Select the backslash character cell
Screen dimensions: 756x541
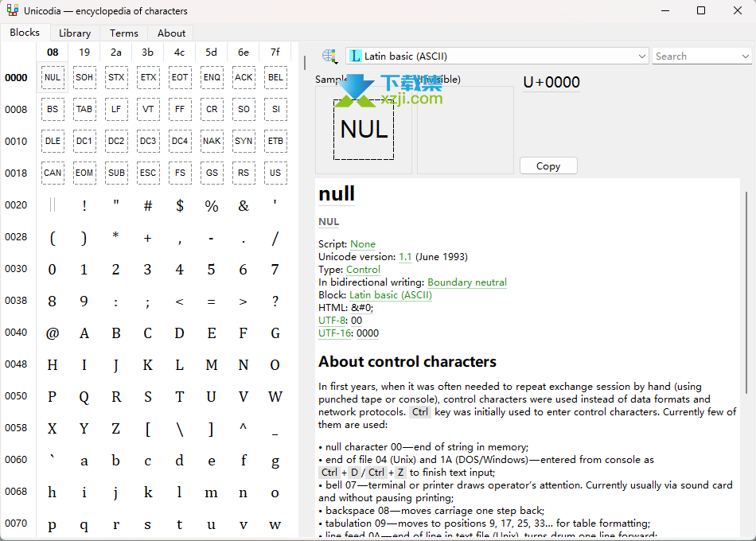pyautogui.click(x=180, y=428)
